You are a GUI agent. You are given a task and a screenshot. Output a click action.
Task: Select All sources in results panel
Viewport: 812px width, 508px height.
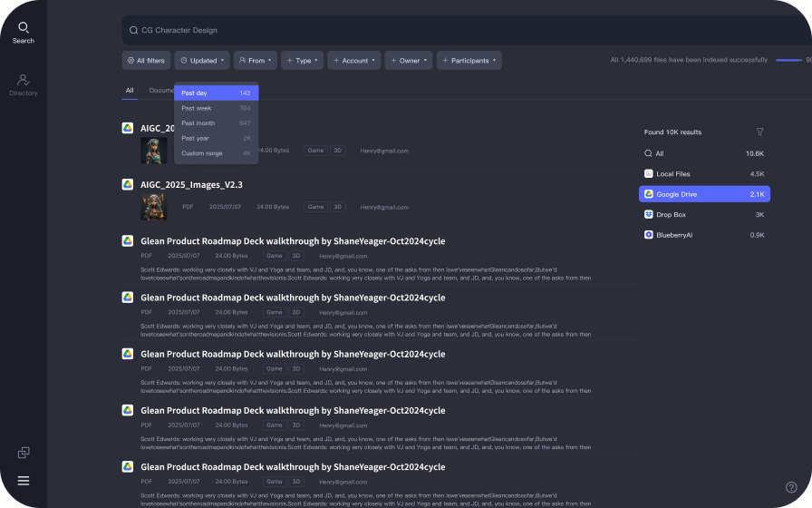[x=704, y=153]
